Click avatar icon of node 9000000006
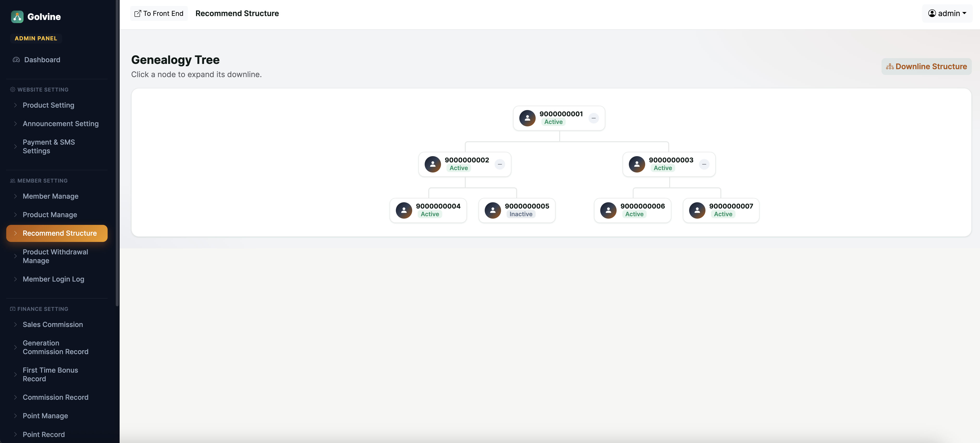 (608, 210)
